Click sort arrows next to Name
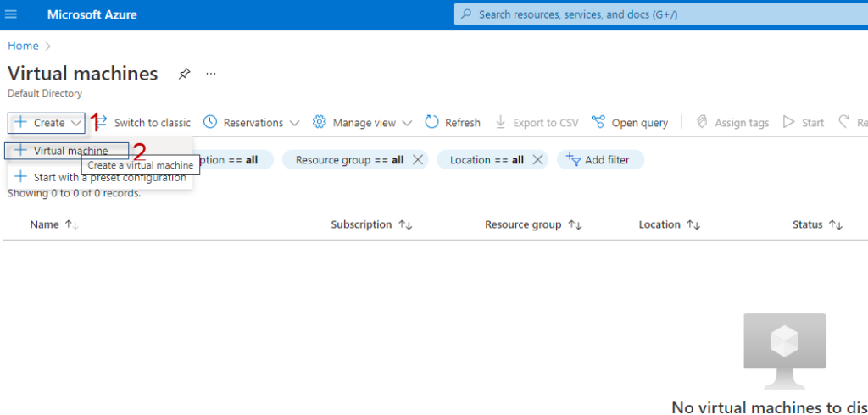 (72, 224)
